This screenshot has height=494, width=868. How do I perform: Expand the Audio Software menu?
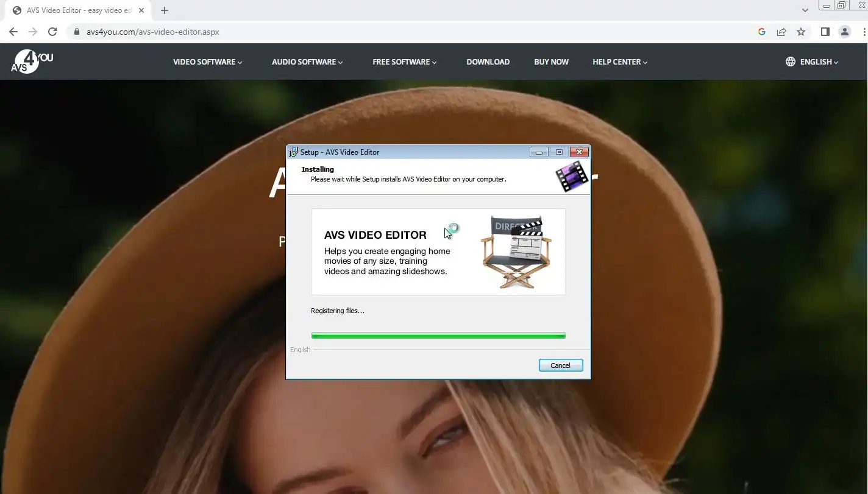pos(307,62)
